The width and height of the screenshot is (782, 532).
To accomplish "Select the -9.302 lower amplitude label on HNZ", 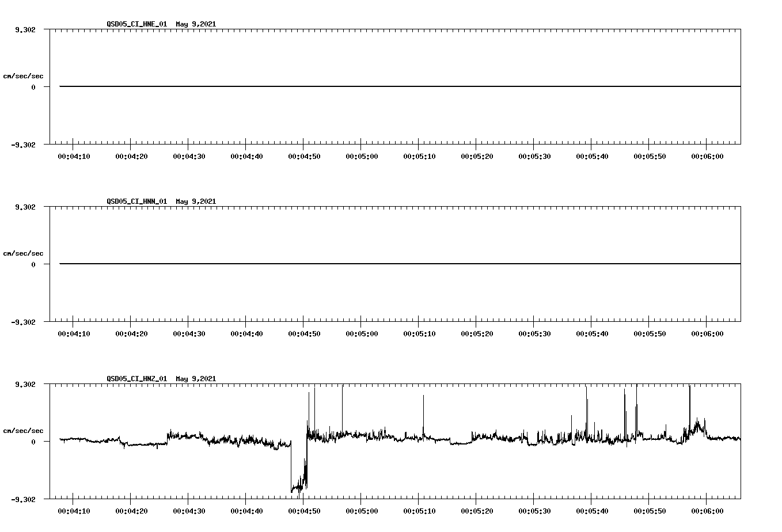I will [x=24, y=499].
